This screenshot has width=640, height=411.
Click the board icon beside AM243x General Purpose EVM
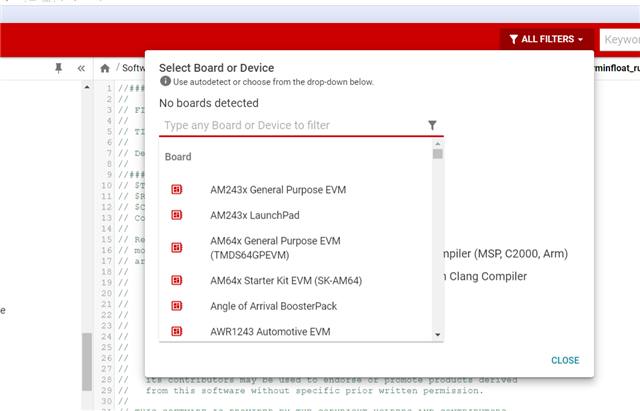pyautogui.click(x=176, y=189)
